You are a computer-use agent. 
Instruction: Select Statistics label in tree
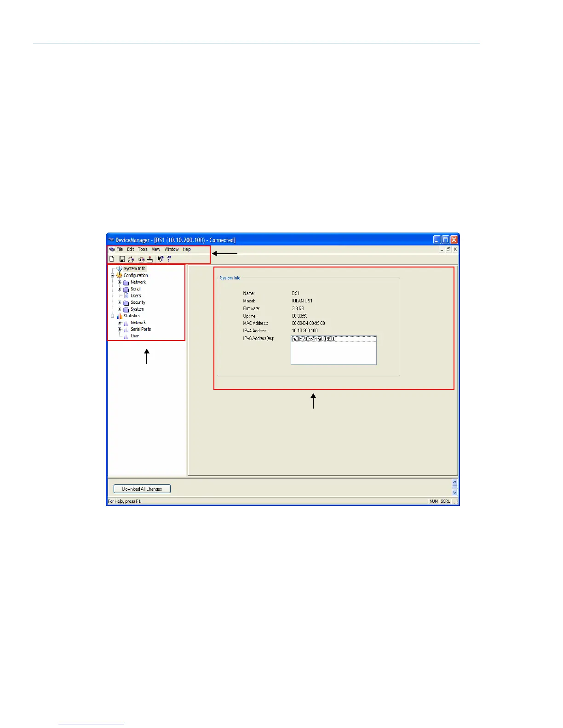tap(132, 316)
